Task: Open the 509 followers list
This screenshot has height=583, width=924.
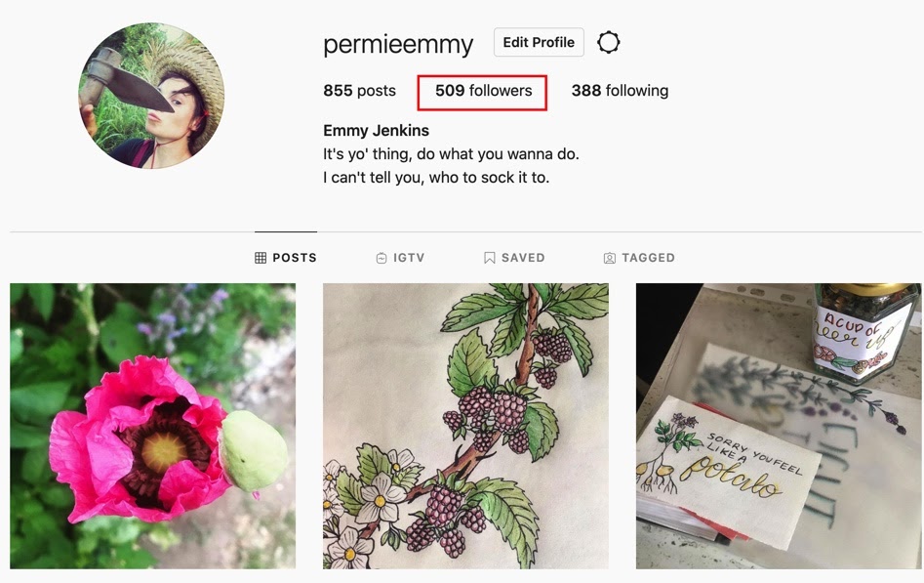Action: (483, 91)
